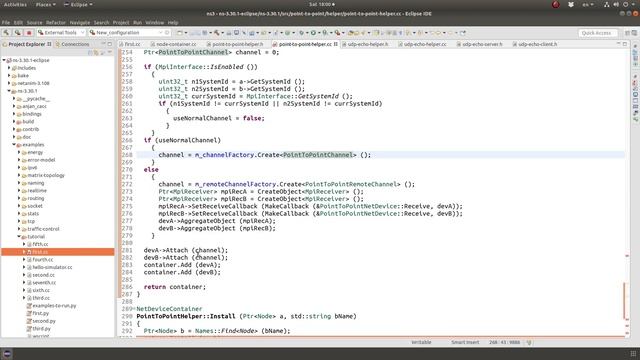This screenshot has width=640, height=360.
Task: Click the Writable status bar entry
Action: [421, 342]
